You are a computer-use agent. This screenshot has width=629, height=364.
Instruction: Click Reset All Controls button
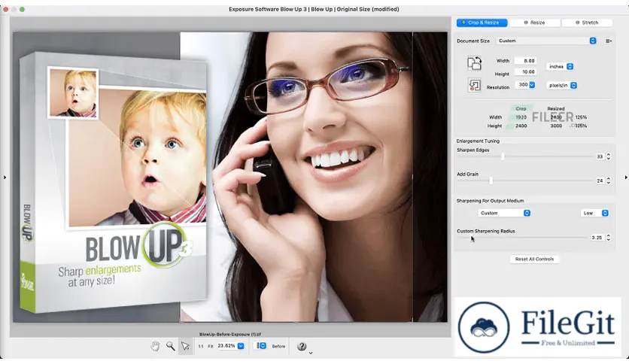pos(534,259)
